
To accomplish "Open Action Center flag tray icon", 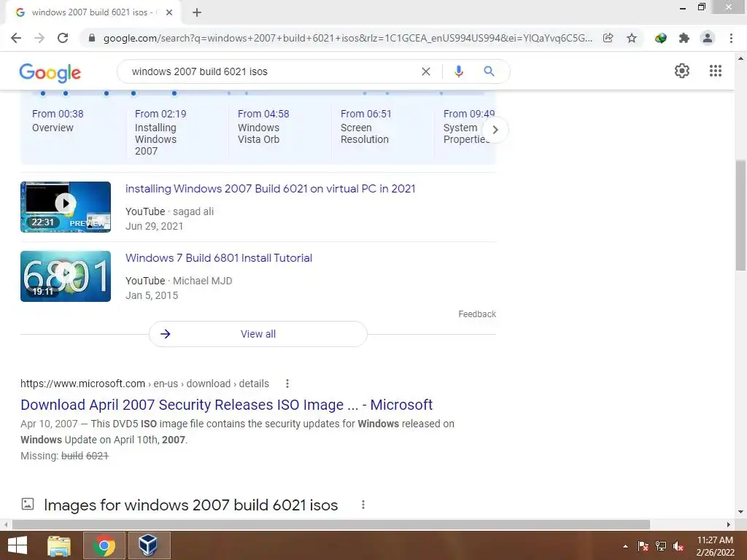I will [643, 546].
